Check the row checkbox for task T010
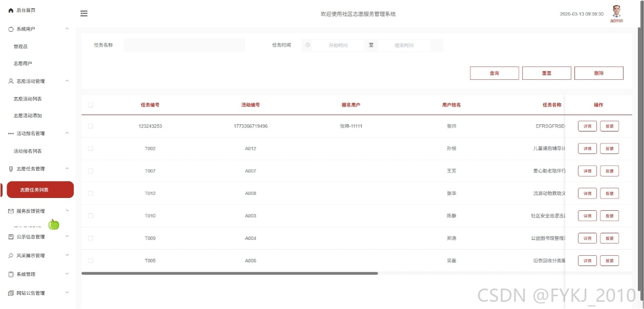Image resolution: width=644 pixels, height=309 pixels. (x=91, y=216)
